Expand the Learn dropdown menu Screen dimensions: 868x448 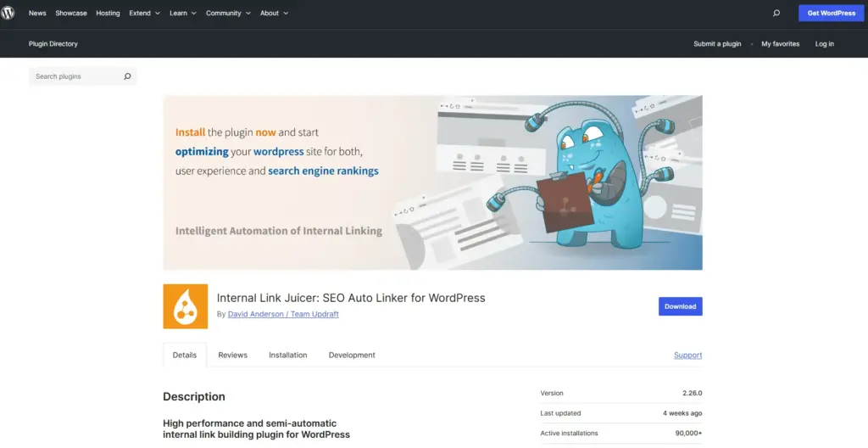182,14
